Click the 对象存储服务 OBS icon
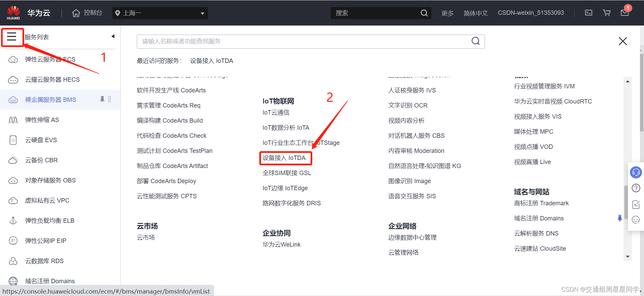This screenshot has height=296, width=644. [x=13, y=180]
